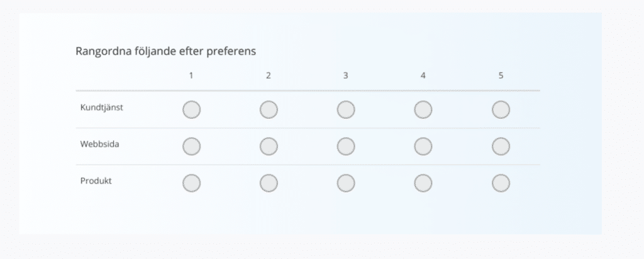Give Kundtjänst a rating of 5
The height and width of the screenshot is (259, 644).
tap(501, 109)
